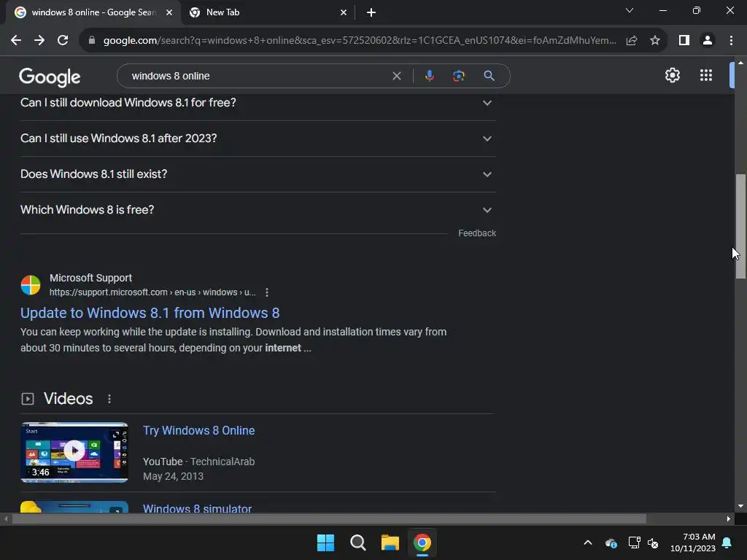Expand "Can I still download Windows 8.1 for free?"
The image size is (747, 560).
[258, 103]
